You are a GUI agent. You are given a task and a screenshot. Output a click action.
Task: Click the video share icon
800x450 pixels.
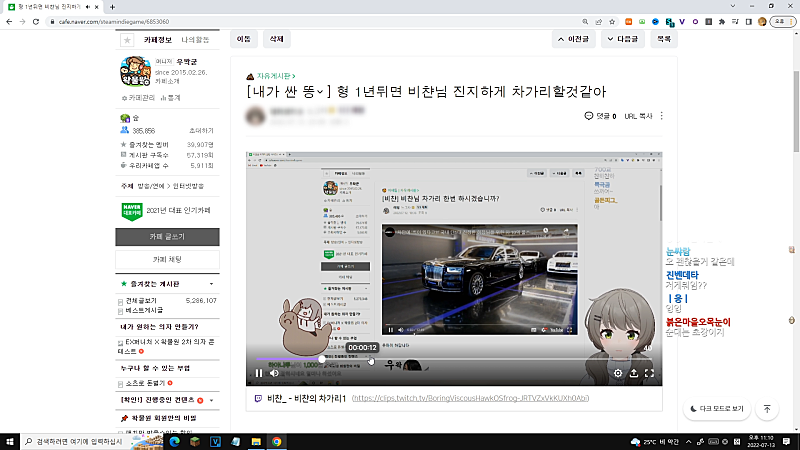tap(633, 373)
